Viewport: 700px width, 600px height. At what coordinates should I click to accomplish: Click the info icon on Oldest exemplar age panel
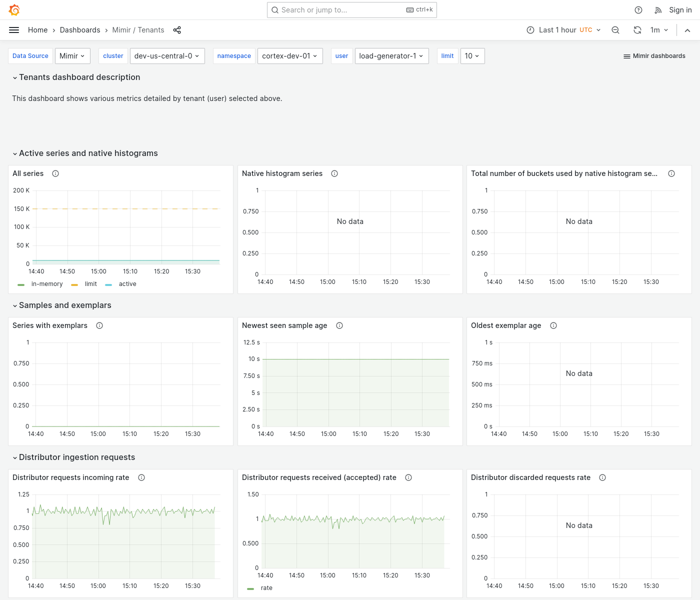tap(553, 325)
